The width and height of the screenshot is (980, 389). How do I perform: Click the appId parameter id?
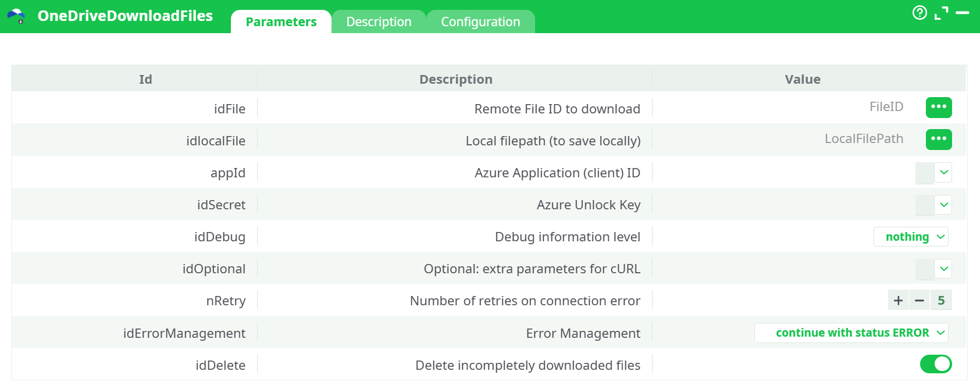(228, 173)
